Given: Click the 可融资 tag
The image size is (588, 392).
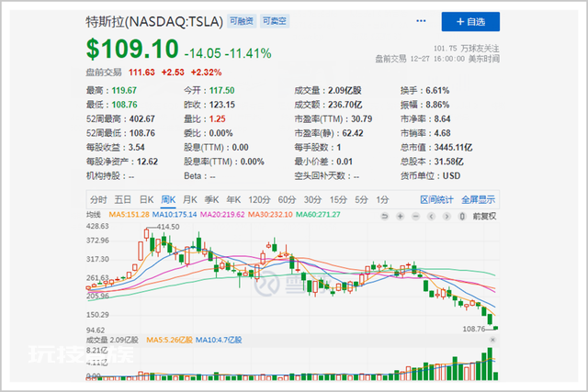Looking at the screenshot, I should 242,21.
